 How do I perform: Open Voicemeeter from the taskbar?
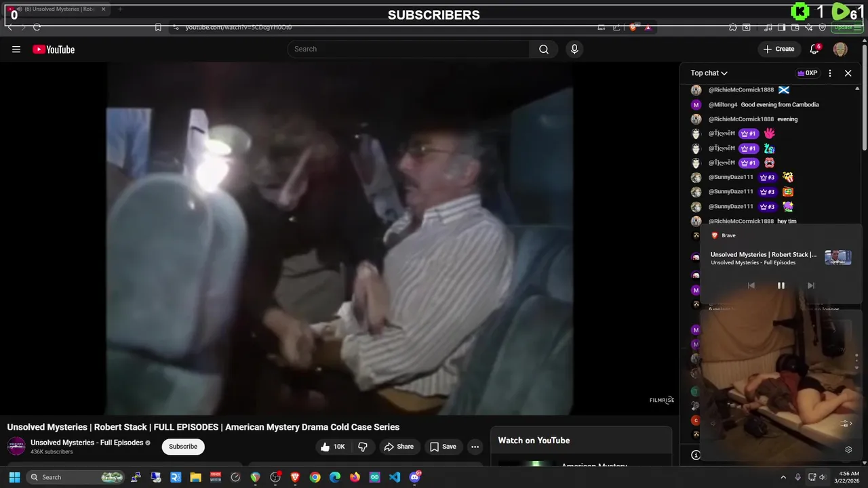point(216,477)
